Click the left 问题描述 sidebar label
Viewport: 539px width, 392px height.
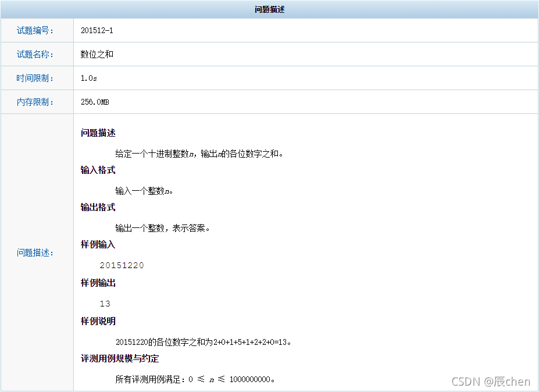click(36, 252)
